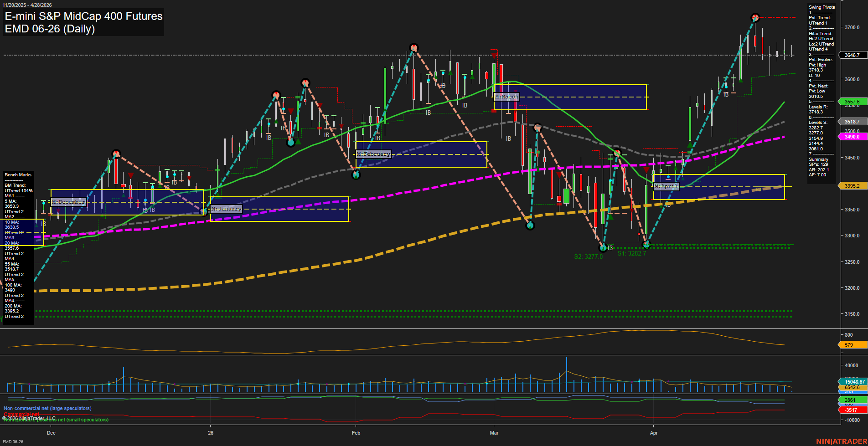Click the green 2861 marker on the lower axis
The width and height of the screenshot is (868, 446).
tap(851, 400)
